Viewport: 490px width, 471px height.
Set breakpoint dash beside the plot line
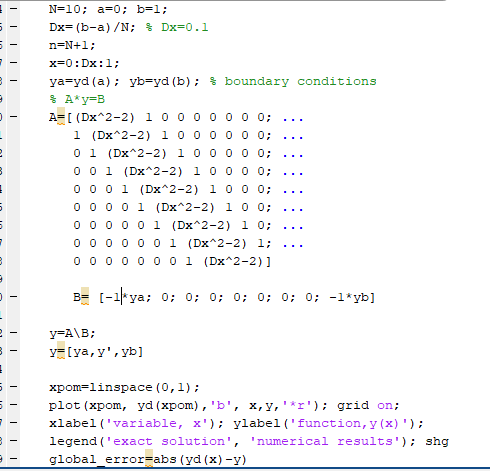click(13, 405)
